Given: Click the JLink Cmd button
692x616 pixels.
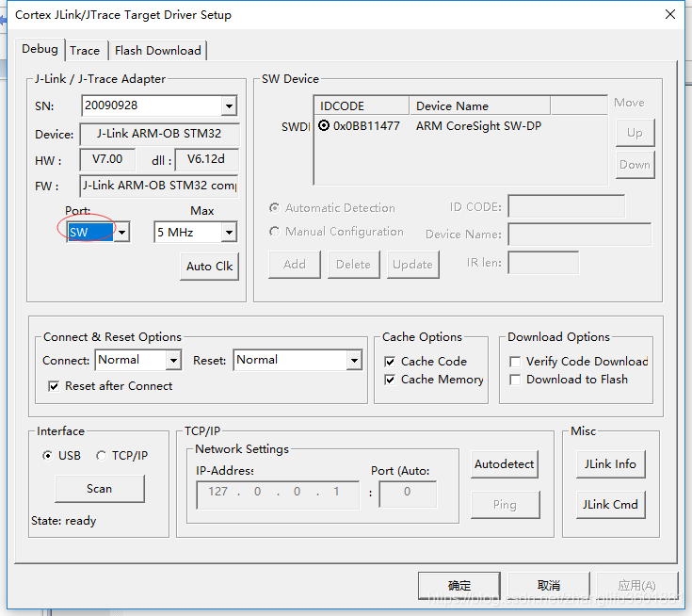Looking at the screenshot, I should click(x=610, y=505).
